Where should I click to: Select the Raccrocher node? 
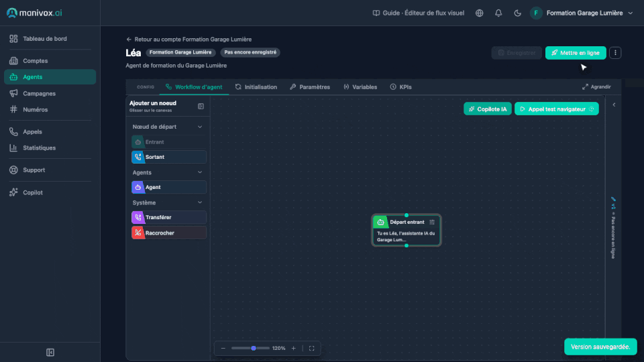click(168, 233)
